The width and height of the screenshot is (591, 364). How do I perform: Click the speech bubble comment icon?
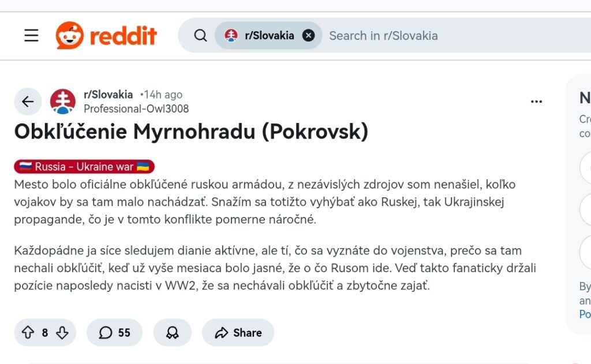(106, 333)
